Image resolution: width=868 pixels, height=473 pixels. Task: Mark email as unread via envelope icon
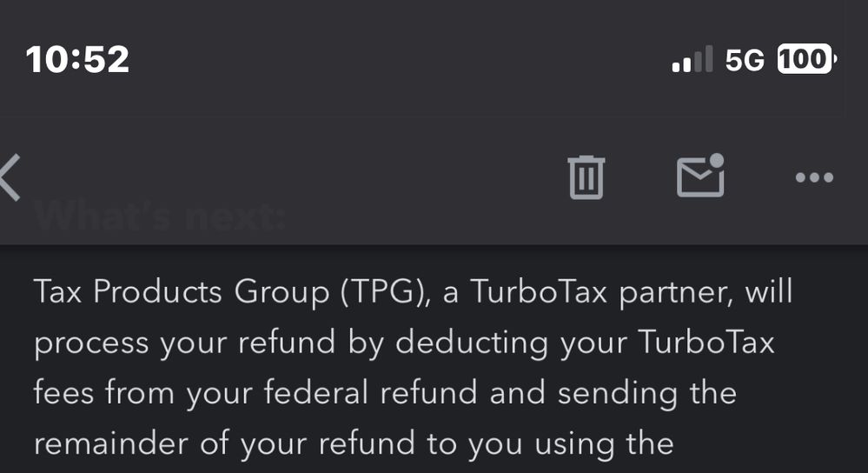coord(700,176)
